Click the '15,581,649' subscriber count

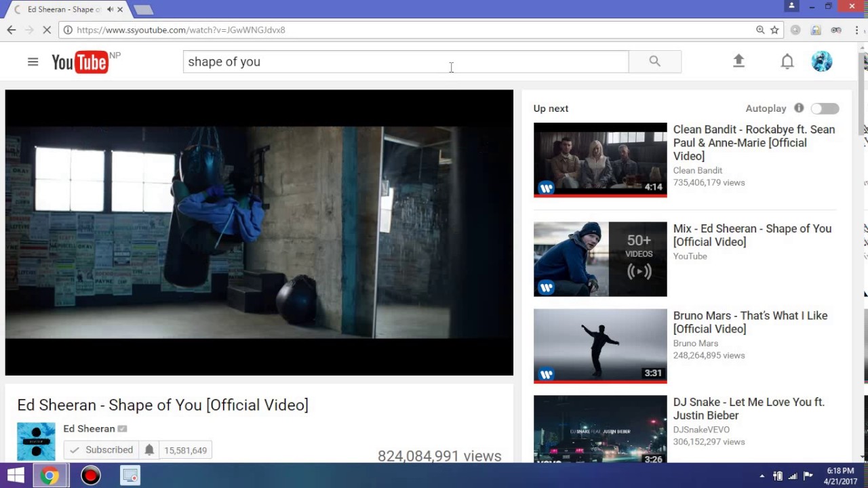point(185,450)
